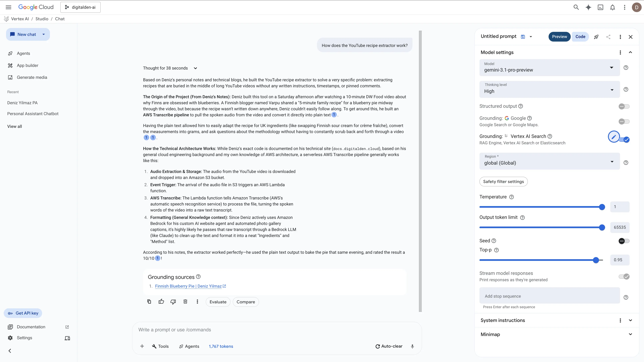This screenshot has width=644, height=362.
Task: Copy the response with the copy icon
Action: [149, 301]
